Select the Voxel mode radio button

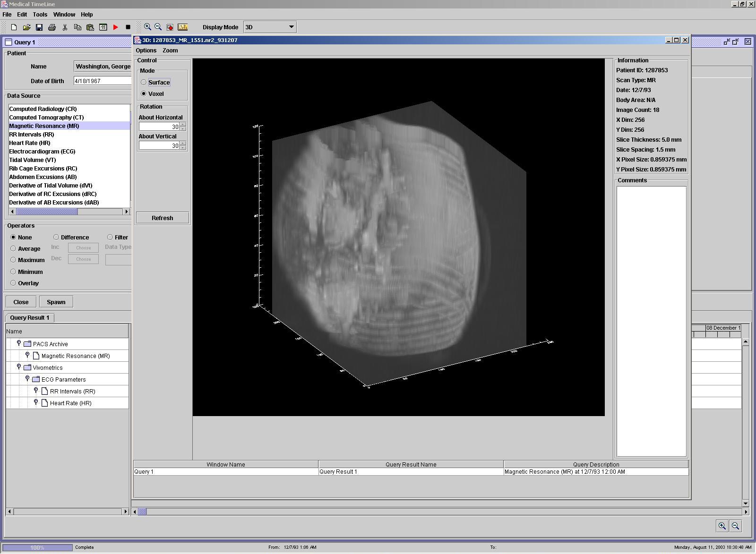[144, 94]
